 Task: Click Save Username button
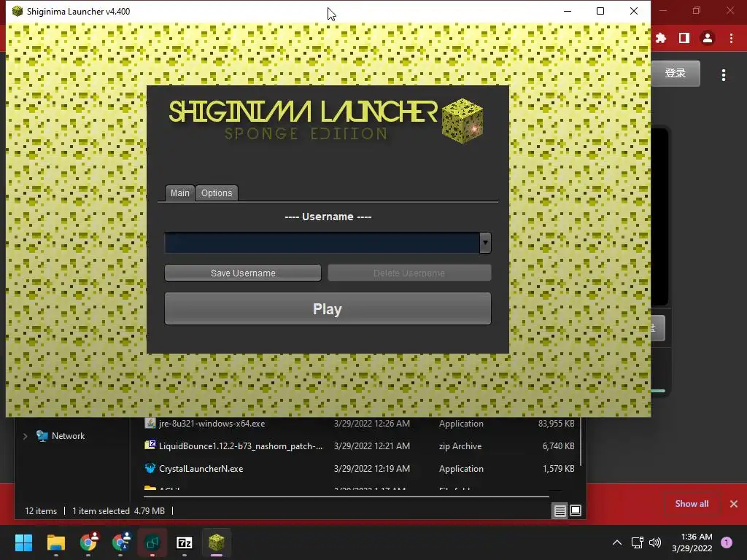[x=242, y=273]
